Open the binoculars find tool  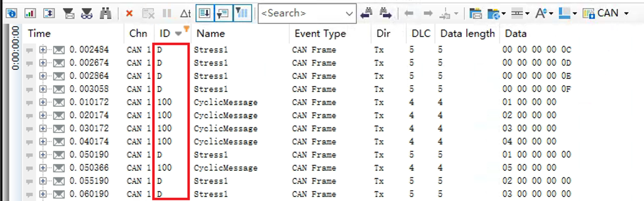[x=105, y=13]
